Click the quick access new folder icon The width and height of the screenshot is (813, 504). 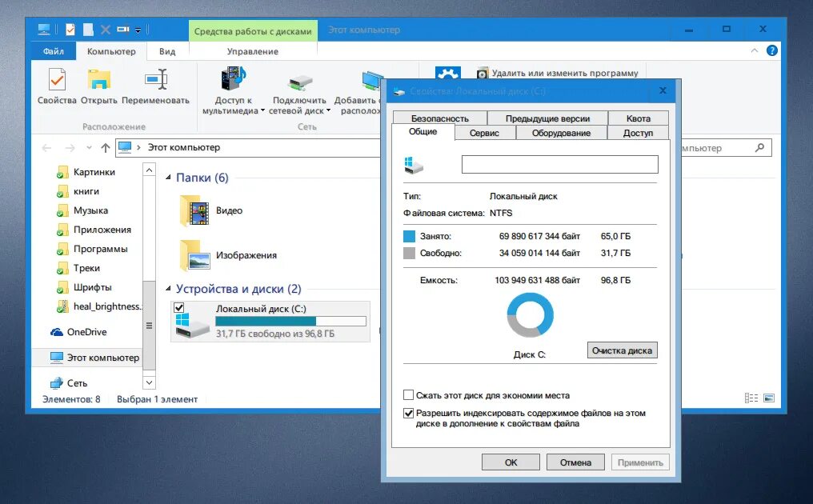click(88, 30)
